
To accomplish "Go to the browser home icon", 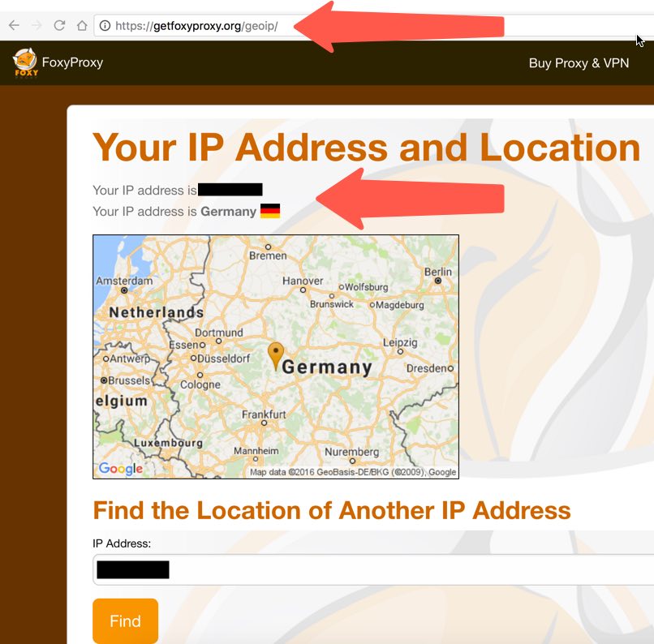I will coord(82,25).
